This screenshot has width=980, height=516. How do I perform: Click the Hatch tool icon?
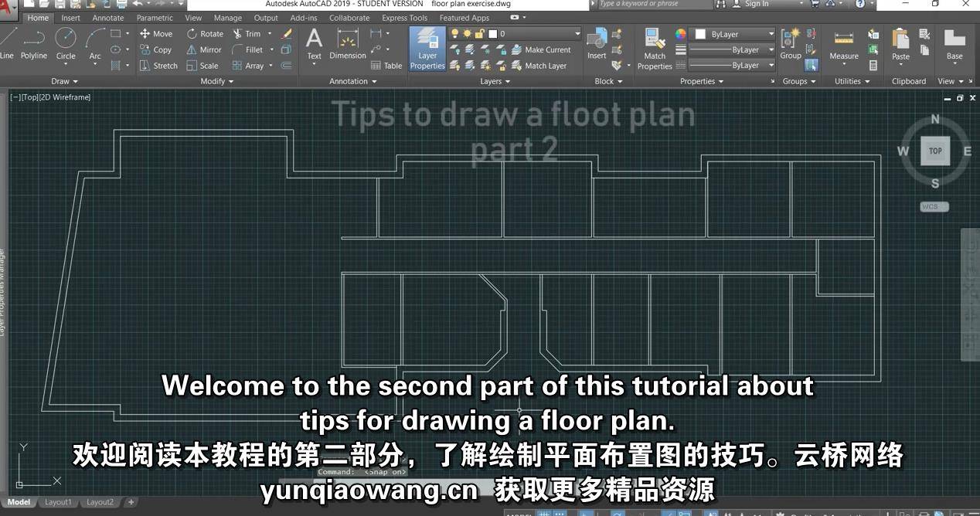click(115, 66)
